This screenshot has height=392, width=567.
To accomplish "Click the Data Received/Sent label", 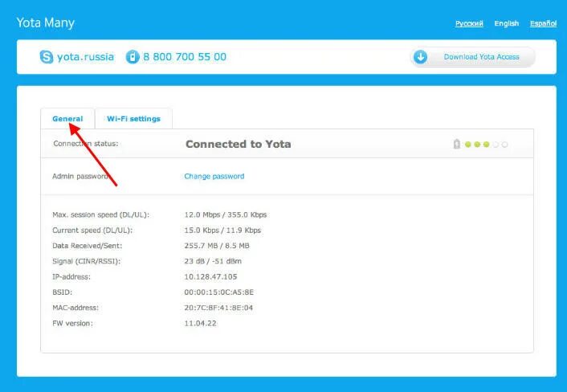I will [88, 246].
